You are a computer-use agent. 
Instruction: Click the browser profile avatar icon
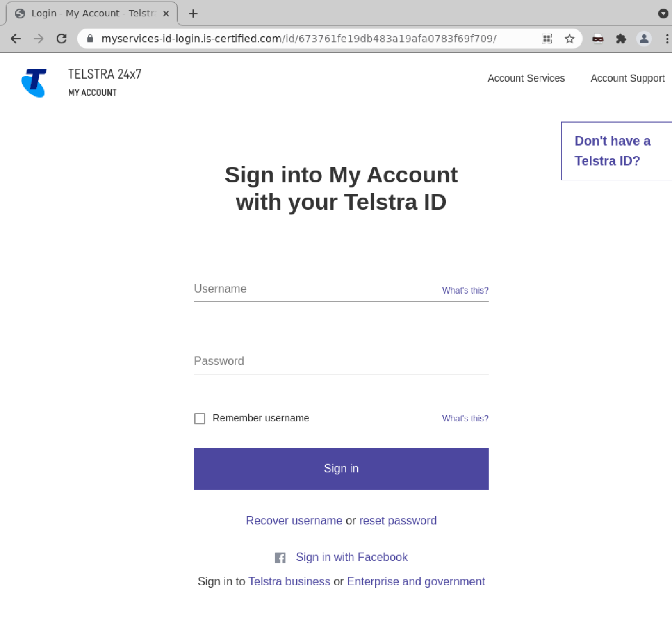644,38
